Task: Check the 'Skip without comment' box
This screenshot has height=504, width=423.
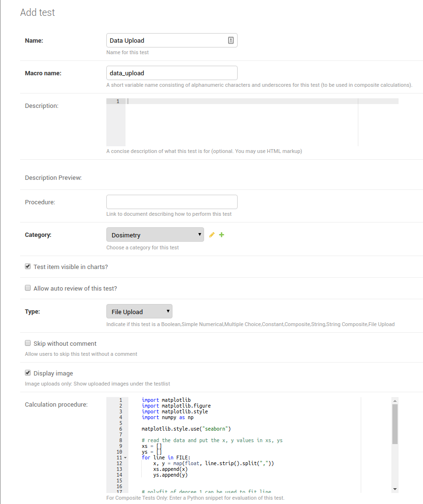Action: [x=28, y=343]
